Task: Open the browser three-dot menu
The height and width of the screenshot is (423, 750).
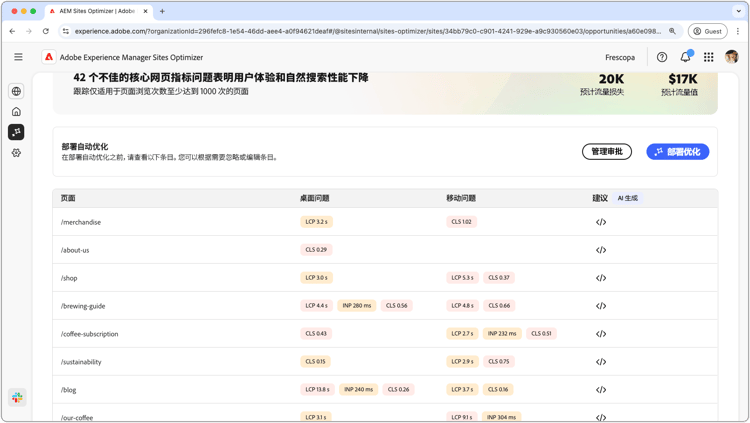Action: coord(738,31)
